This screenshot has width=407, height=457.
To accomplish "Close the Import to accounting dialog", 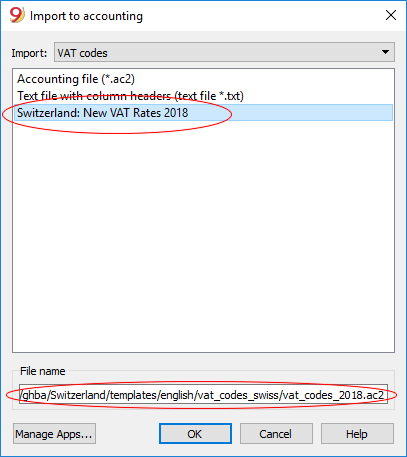I will (x=391, y=15).
